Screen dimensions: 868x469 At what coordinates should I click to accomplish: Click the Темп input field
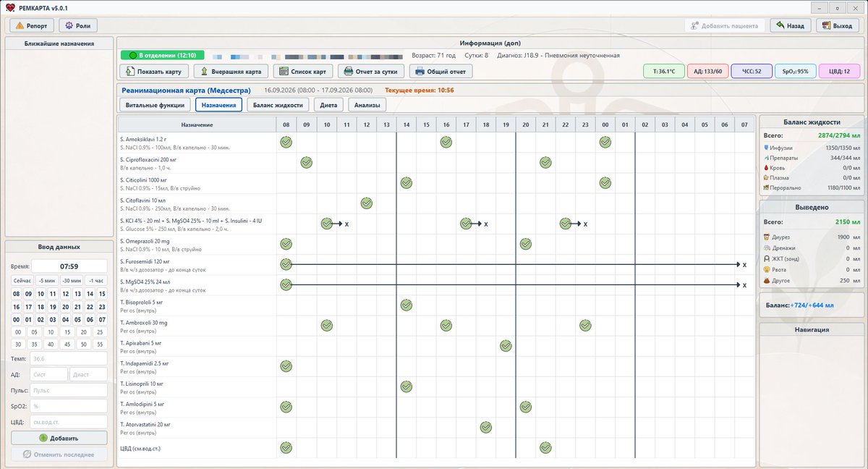click(68, 358)
